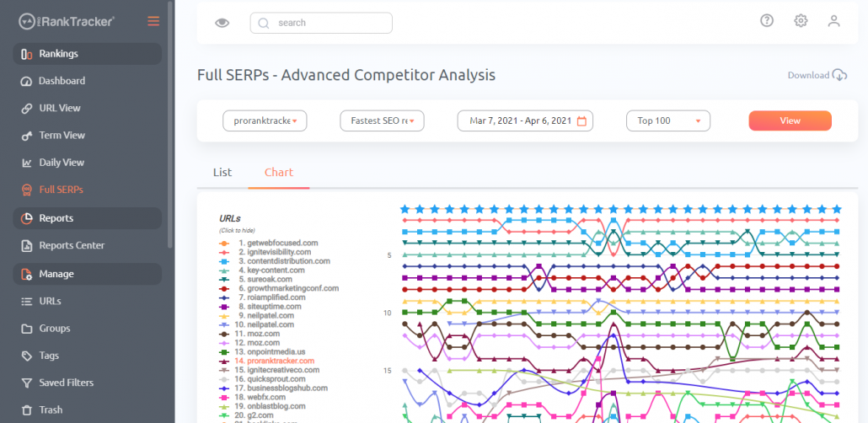868x423 pixels.
Task: Click the ProRankTracker logo
Action: point(67,22)
